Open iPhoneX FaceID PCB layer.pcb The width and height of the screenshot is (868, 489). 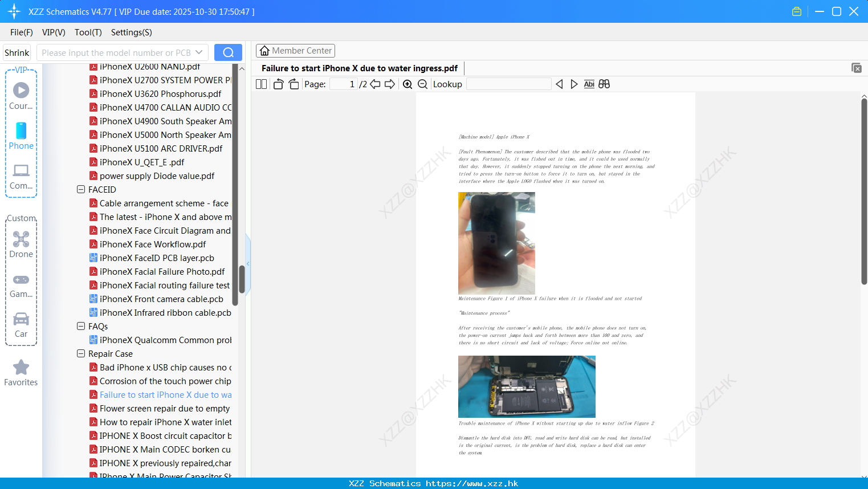(157, 258)
